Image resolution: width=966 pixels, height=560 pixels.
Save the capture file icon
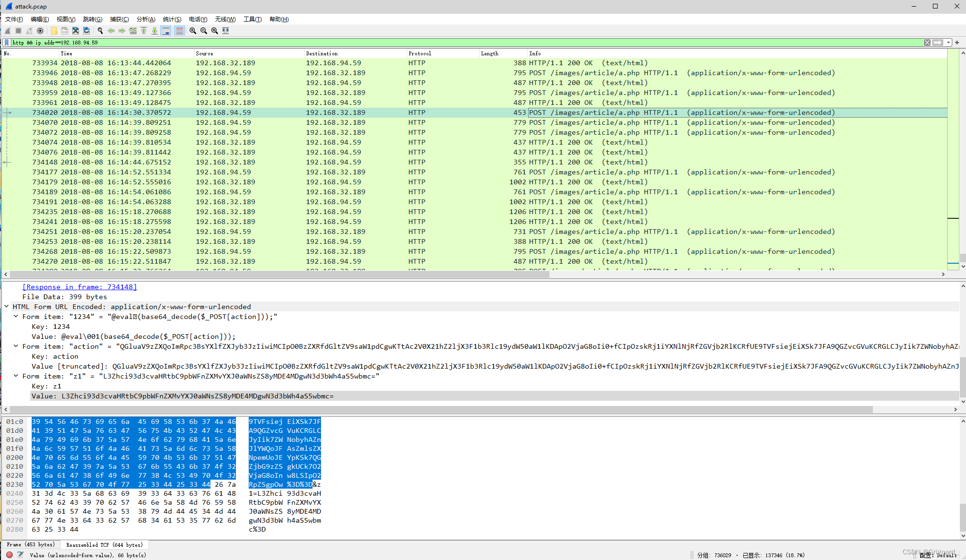[65, 31]
